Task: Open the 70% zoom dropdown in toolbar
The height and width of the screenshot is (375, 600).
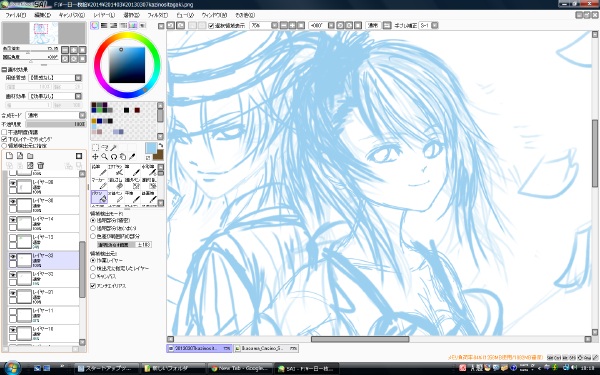Action: pyautogui.click(x=274, y=25)
